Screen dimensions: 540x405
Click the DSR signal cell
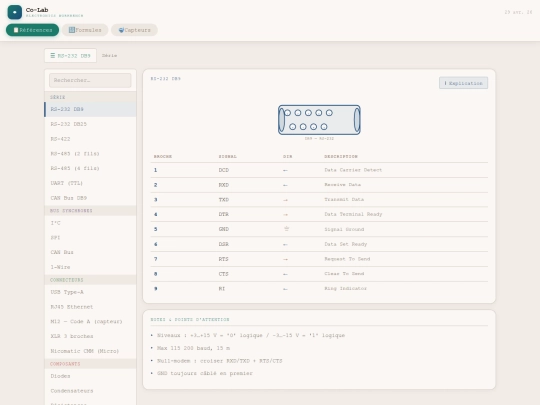pos(224,244)
